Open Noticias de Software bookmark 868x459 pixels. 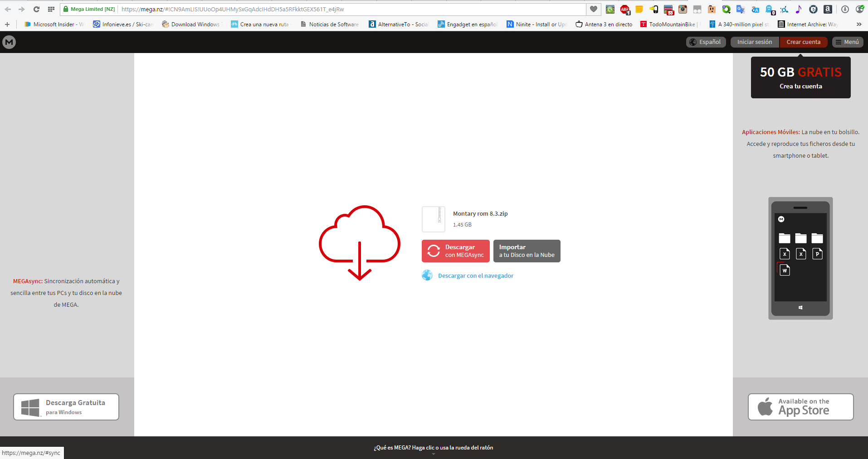pyautogui.click(x=329, y=24)
